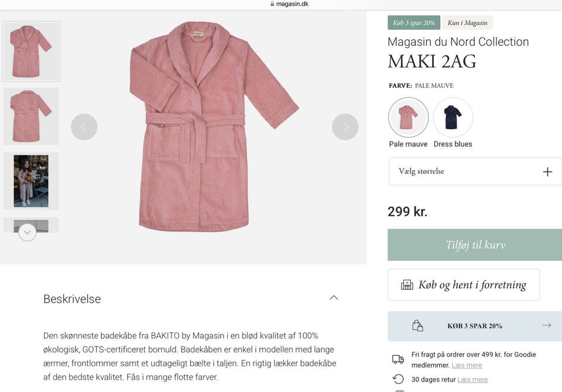Click the Køb 3 spar 20% tag
This screenshot has height=392, width=562.
click(414, 23)
